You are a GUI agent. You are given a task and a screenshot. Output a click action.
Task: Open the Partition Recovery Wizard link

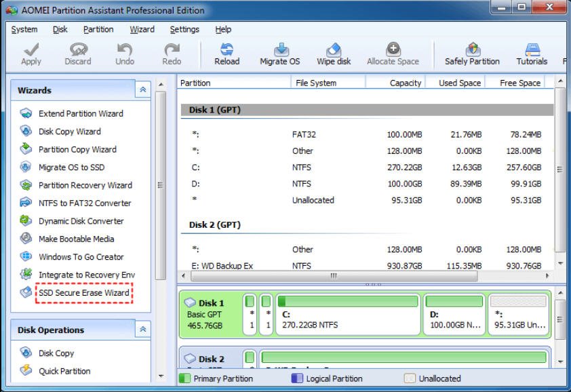click(x=85, y=185)
